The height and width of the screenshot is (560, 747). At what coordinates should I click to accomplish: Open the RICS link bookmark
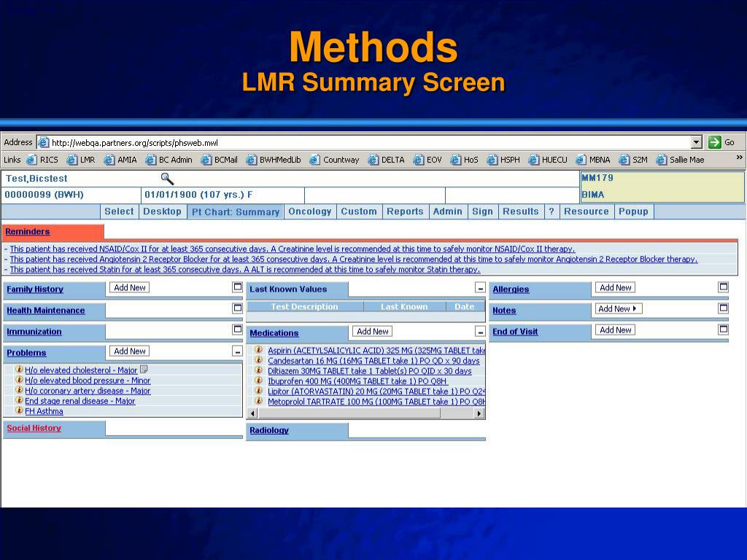tap(43, 160)
